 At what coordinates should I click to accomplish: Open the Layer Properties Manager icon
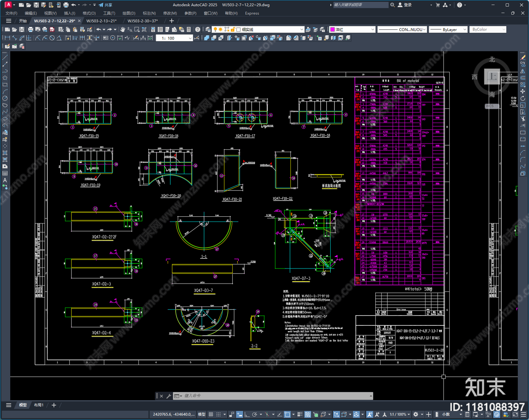[208, 29]
